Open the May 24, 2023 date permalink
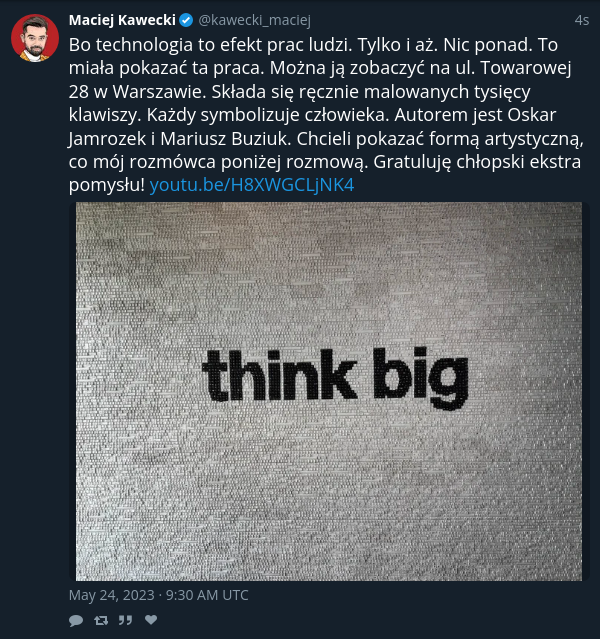This screenshot has height=639, width=600. click(x=112, y=595)
